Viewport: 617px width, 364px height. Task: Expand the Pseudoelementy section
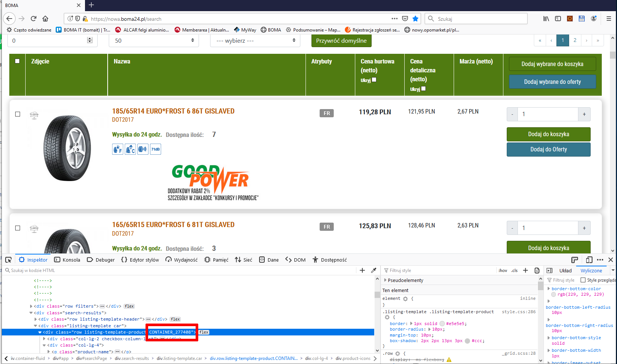pyautogui.click(x=385, y=280)
